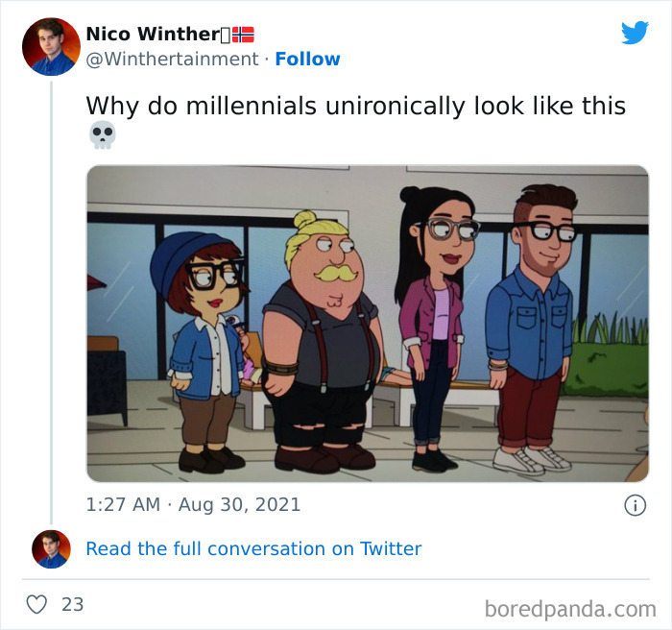
Task: Click the small avatar beside the conversation link
Action: click(x=51, y=548)
